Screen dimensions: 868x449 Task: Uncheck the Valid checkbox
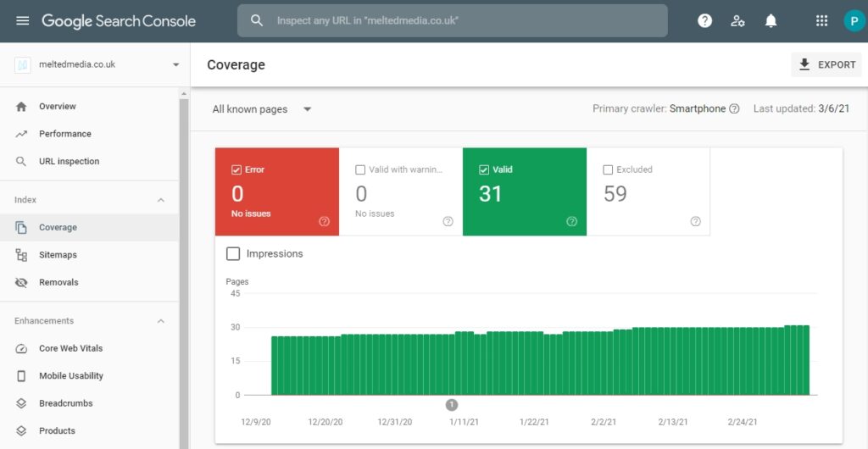click(x=484, y=169)
